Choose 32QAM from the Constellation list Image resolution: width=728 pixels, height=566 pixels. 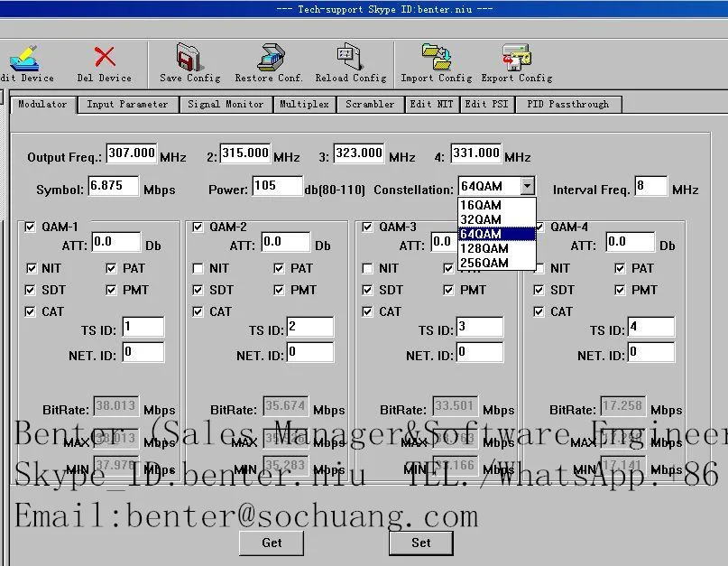point(497,219)
